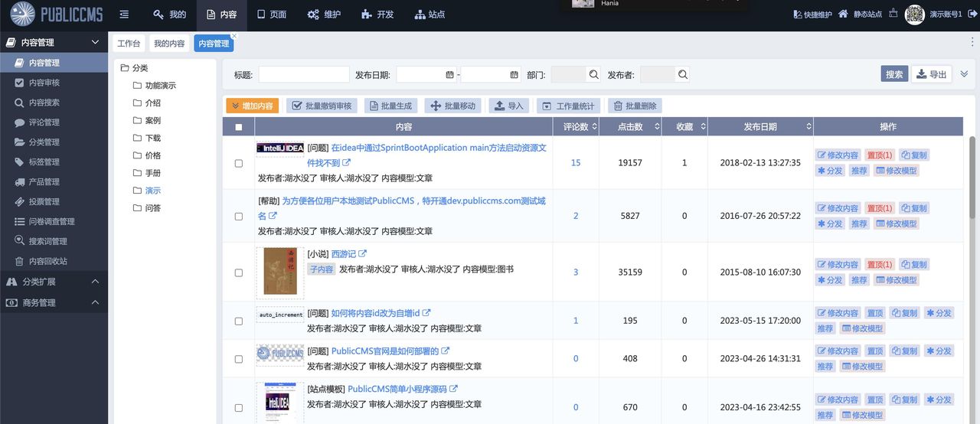
Task: Click 批量撤销审核 toolbar button
Action: pyautogui.click(x=322, y=106)
